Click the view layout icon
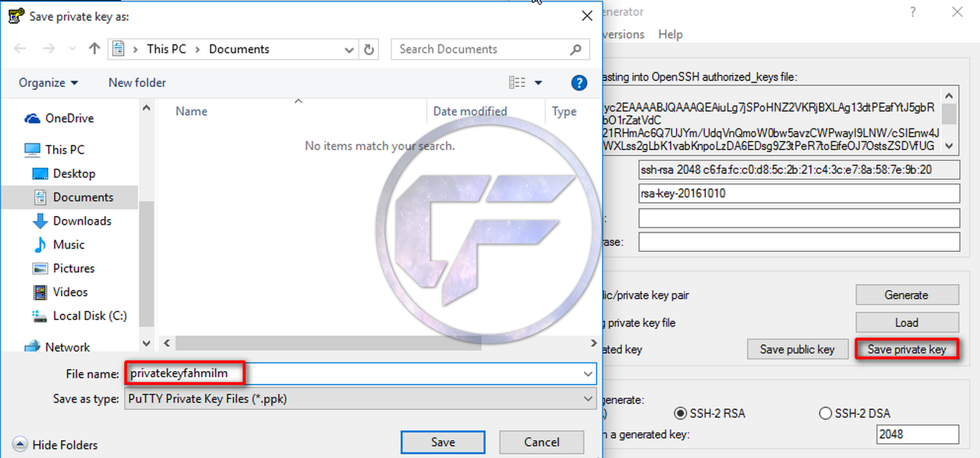This screenshot has height=458, width=980. [517, 83]
